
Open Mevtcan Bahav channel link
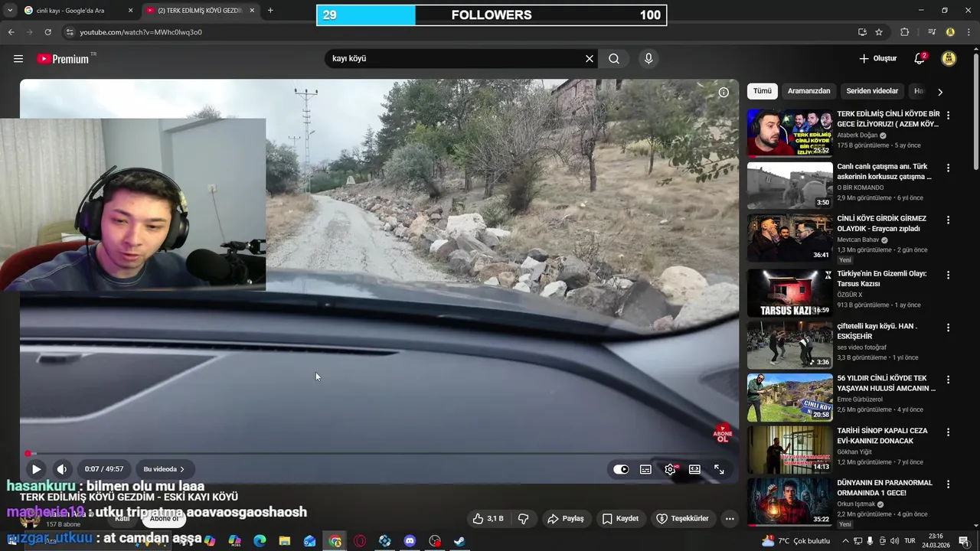857,240
